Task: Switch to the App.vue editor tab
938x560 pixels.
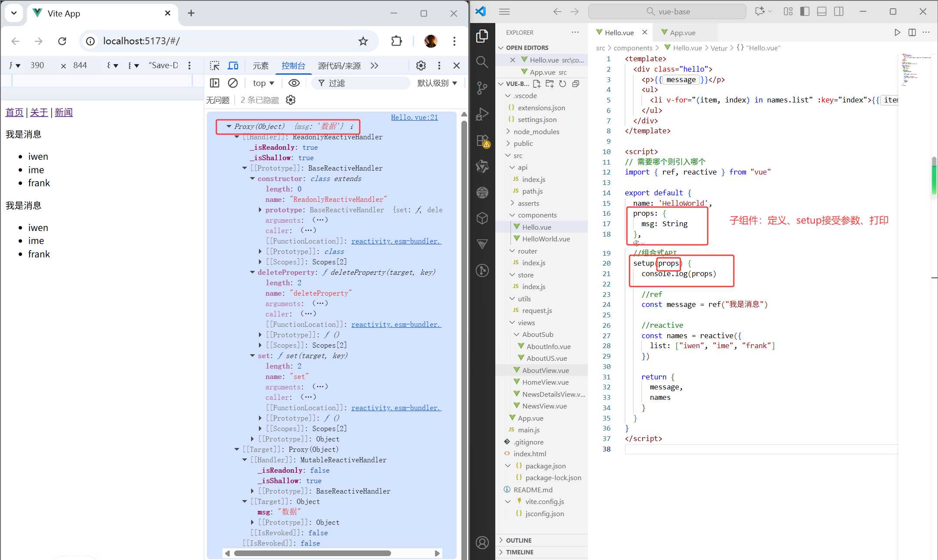Action: tap(682, 33)
